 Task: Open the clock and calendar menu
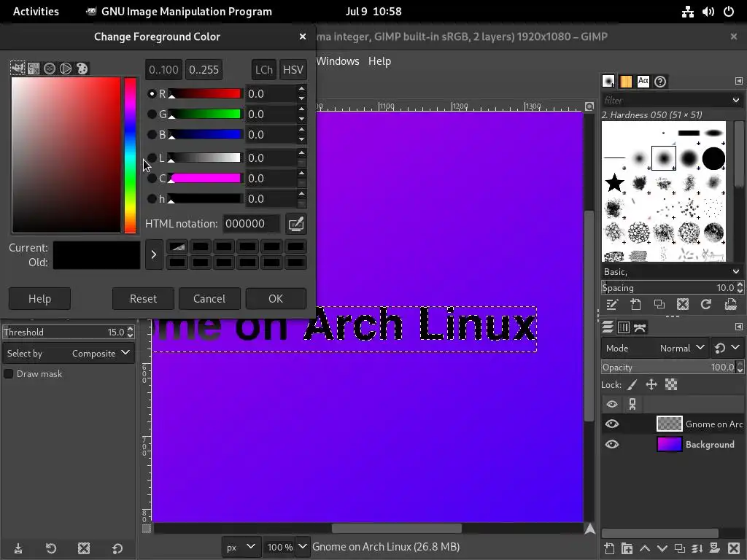[x=373, y=12]
